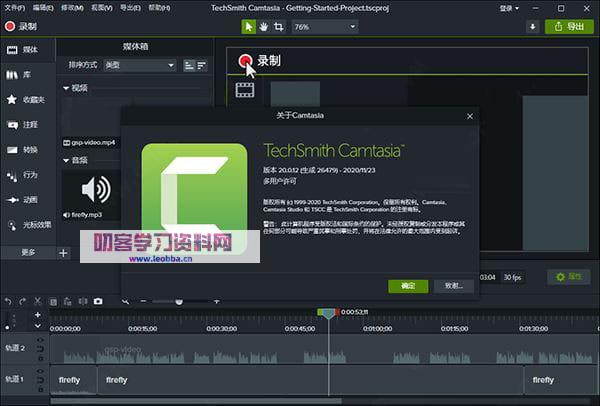Screen dimensions: 600x406
Task: Open the File (文件) menu
Action: point(15,8)
